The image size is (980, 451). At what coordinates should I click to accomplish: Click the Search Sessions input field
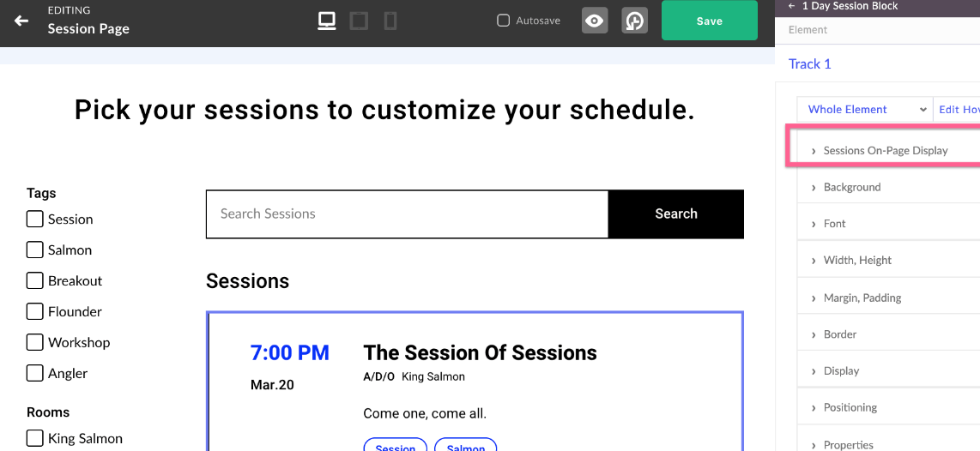pos(407,213)
